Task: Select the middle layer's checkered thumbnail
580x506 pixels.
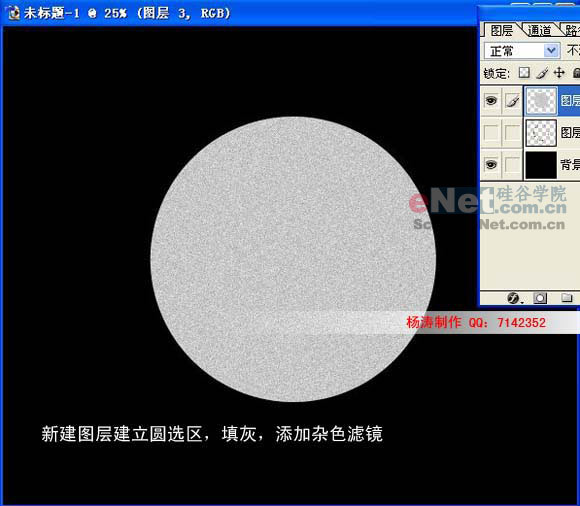Action: coord(541,132)
